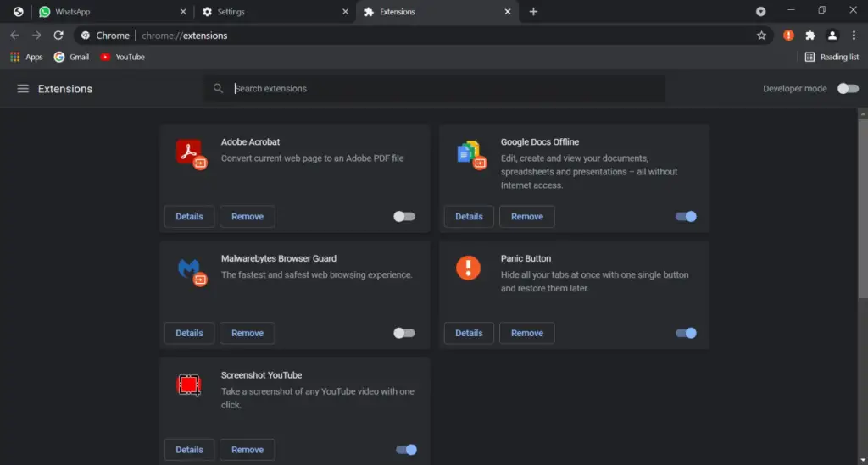Click the Chrome site info icon
868x465 pixels.
[86, 36]
